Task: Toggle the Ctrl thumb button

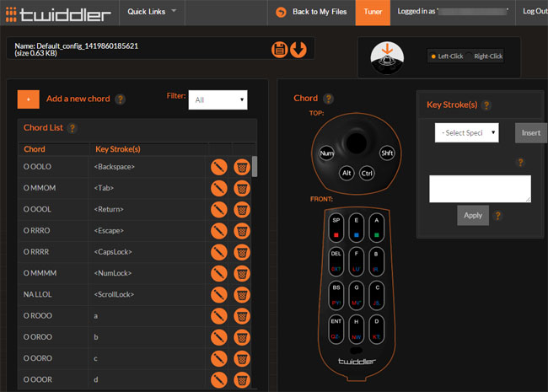Action: 367,174
